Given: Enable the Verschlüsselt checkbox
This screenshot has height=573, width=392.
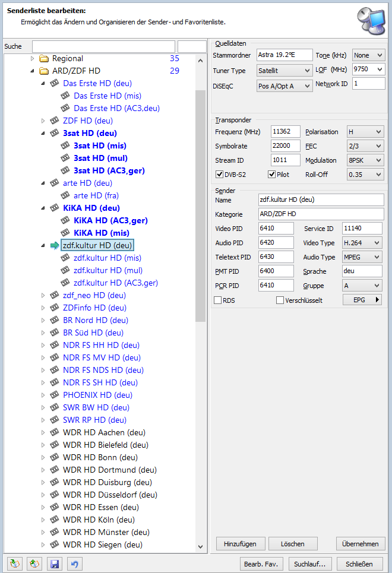Looking at the screenshot, I should pos(280,300).
